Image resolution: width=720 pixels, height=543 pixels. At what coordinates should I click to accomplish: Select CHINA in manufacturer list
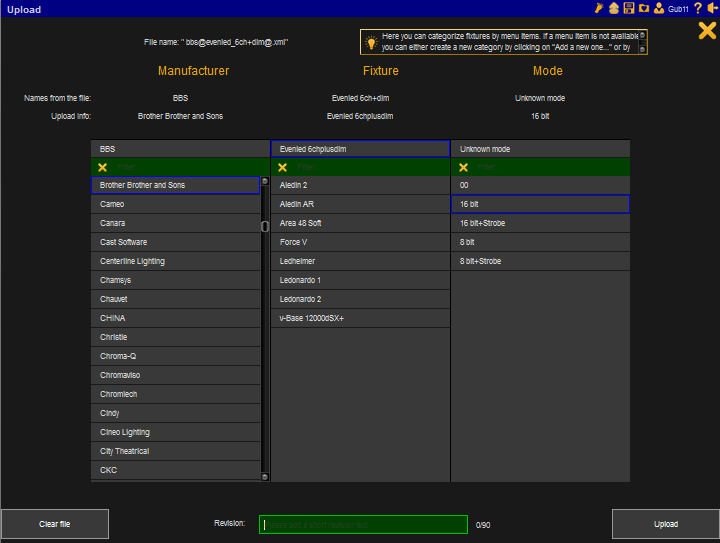[x=175, y=318]
